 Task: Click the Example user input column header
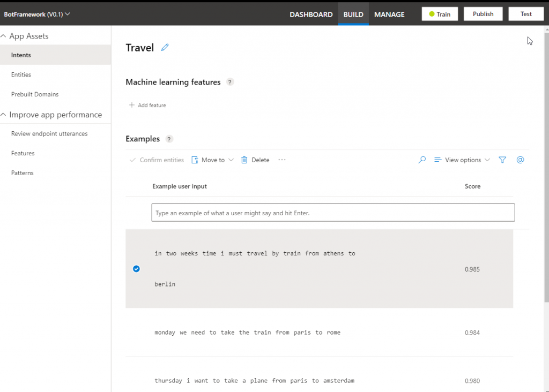click(180, 186)
